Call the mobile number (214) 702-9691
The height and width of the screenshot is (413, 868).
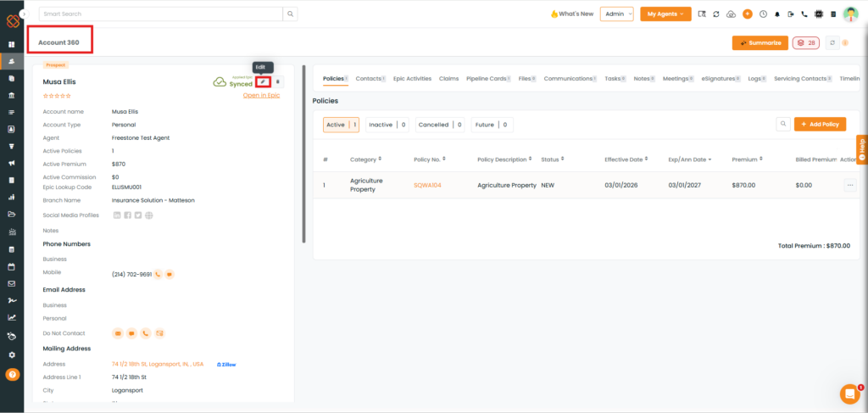(158, 274)
